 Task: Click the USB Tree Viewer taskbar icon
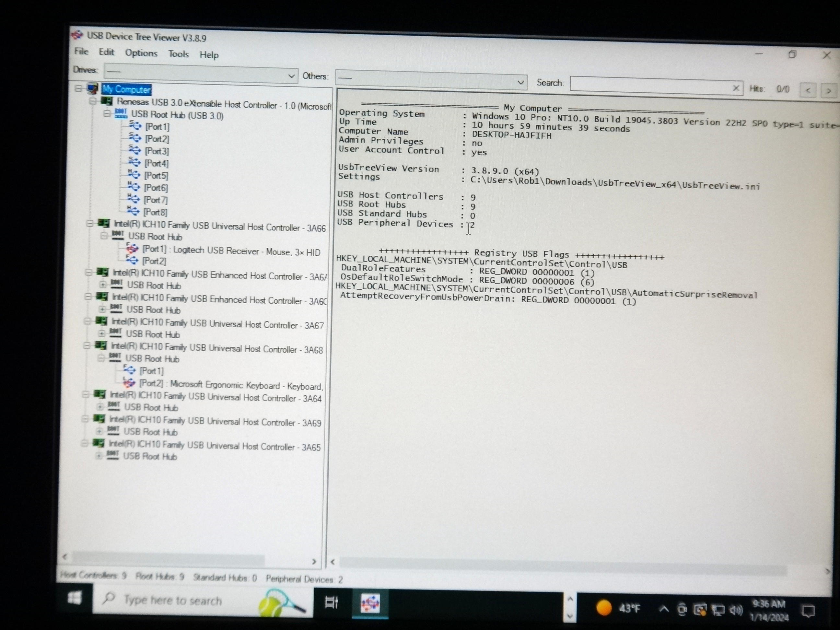[x=370, y=604]
